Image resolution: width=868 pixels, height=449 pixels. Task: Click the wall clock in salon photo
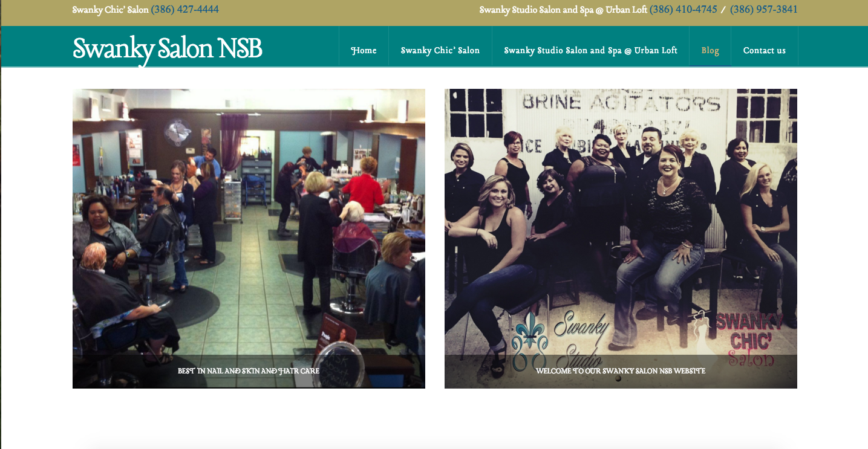coord(178,130)
